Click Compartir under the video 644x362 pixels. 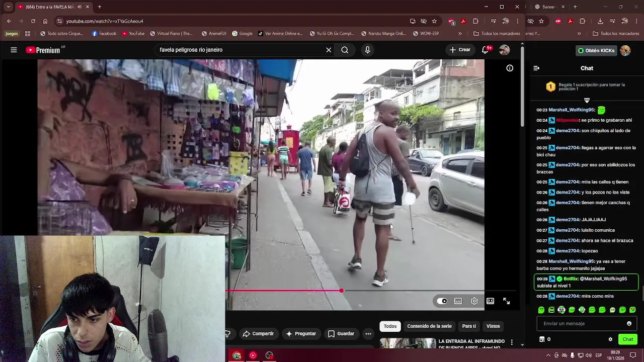258,334
